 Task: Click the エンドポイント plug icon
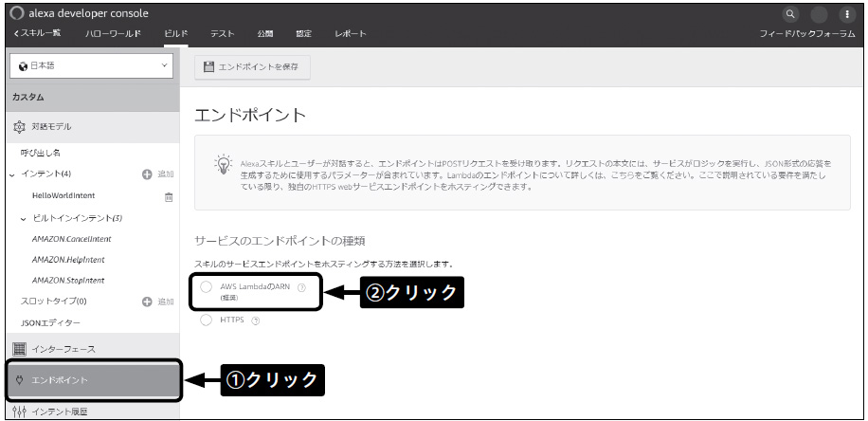click(19, 380)
